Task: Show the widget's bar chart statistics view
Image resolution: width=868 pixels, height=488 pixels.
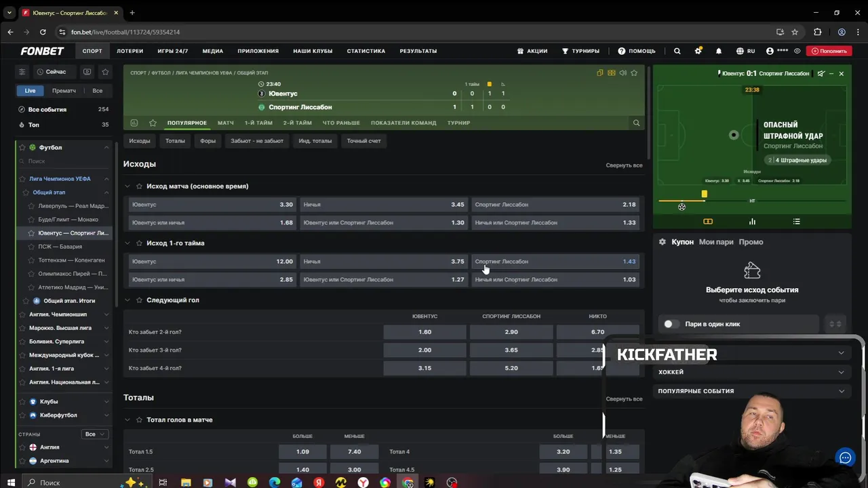Action: click(752, 222)
